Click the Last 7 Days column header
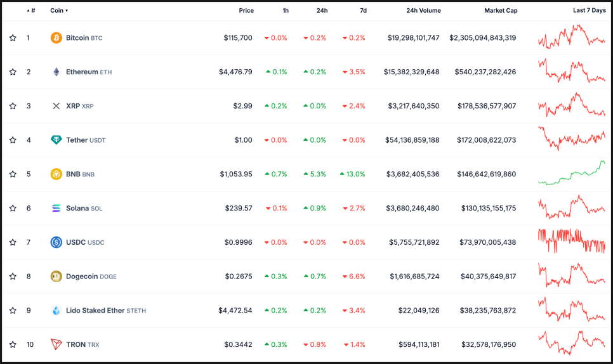 589,11
